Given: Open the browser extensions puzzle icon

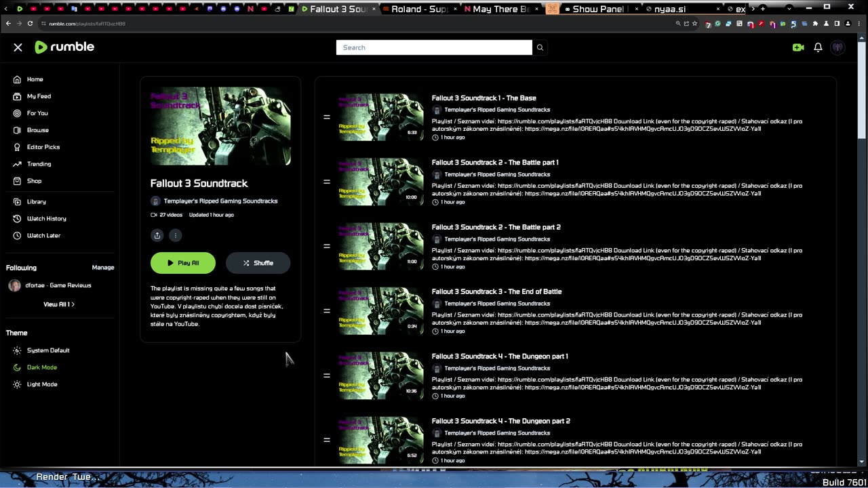Looking at the screenshot, I should 815,24.
